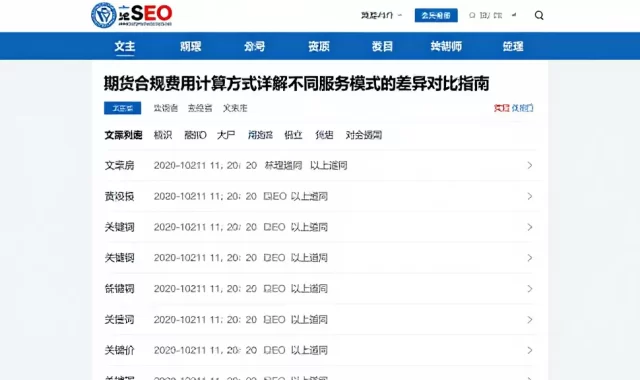Viewport: 640px width, 380px height.
Task: Open the 期限 navigation tab
Action: (191, 47)
